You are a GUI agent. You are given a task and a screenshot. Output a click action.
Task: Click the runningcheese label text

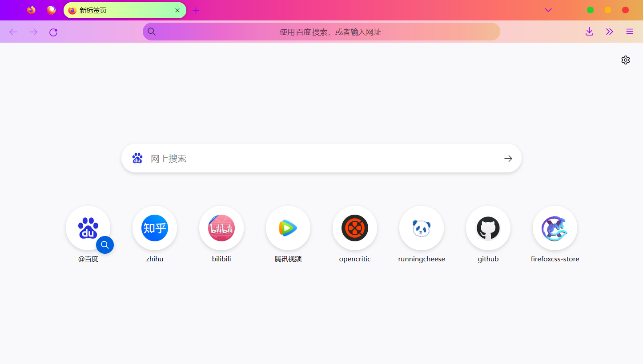pyautogui.click(x=422, y=259)
